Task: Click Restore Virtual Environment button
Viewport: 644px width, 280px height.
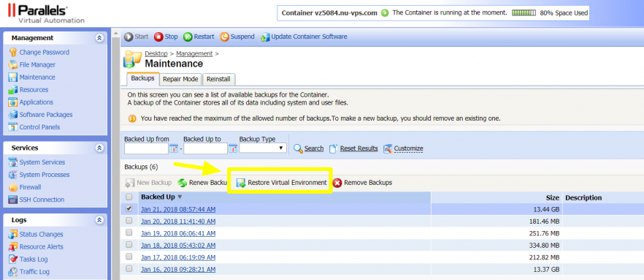Action: 282,183
